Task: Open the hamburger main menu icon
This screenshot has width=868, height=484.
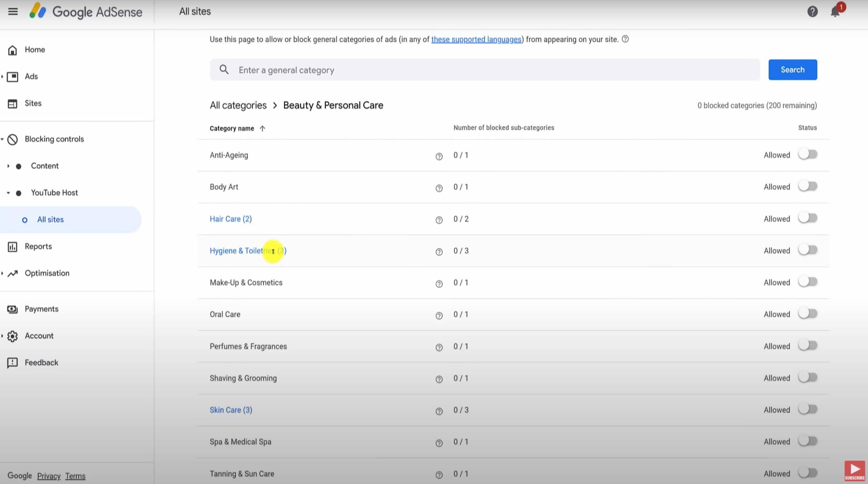Action: [x=13, y=12]
